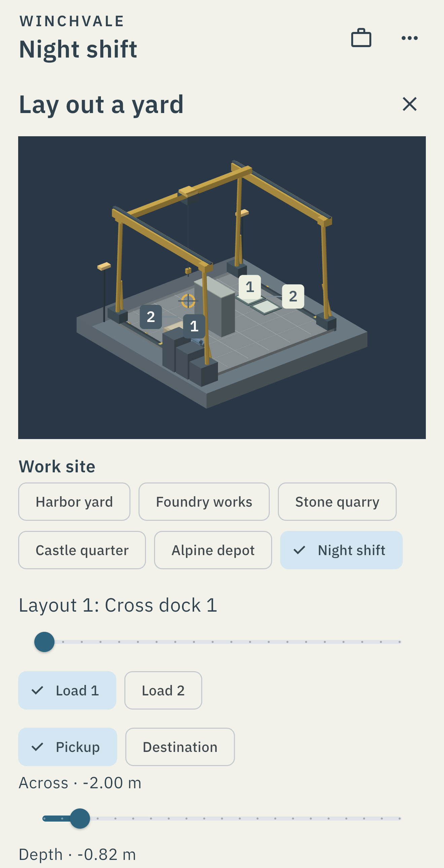This screenshot has width=444, height=868.
Task: Click the orange crosshair target in yard
Action: pyautogui.click(x=188, y=300)
